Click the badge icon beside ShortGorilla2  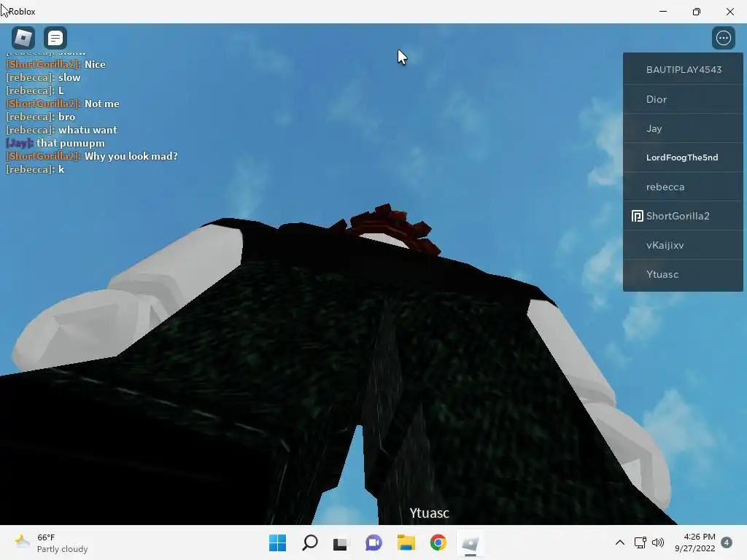point(637,216)
